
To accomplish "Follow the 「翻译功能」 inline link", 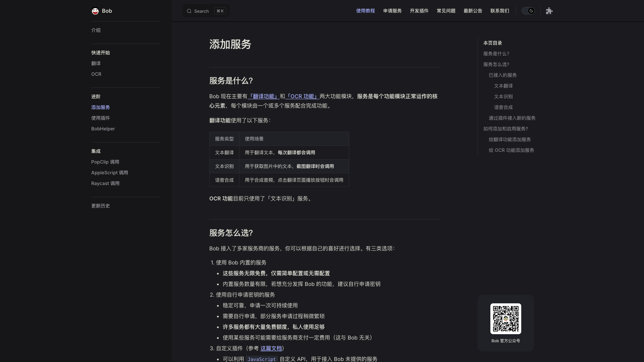I will coord(264,97).
